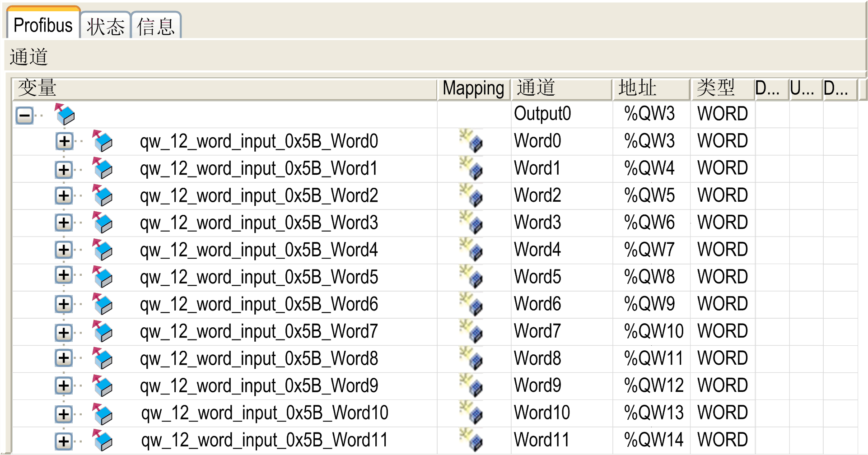Image resolution: width=868 pixels, height=455 pixels.
Task: Expand the qw_12_word_input_0x5B_Word10 node
Action: 64,414
